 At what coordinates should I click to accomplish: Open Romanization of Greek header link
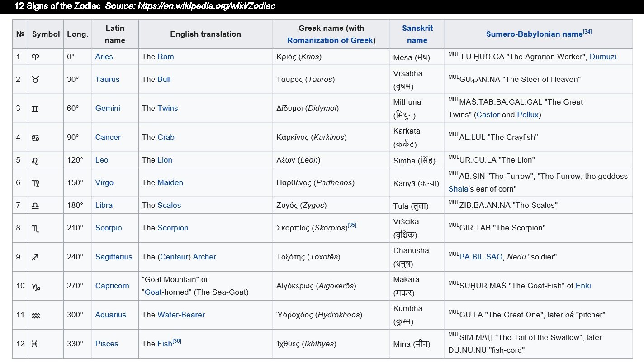(330, 40)
